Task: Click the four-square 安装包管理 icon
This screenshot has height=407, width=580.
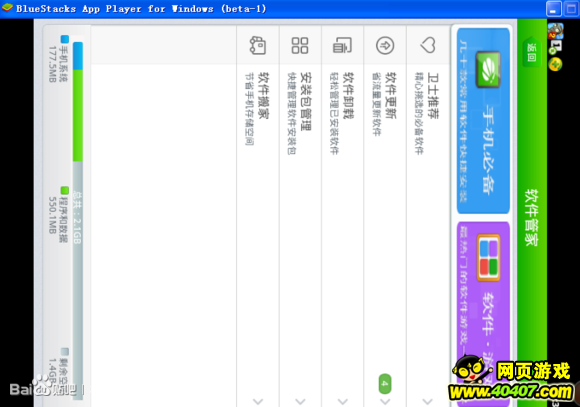Action: click(300, 46)
